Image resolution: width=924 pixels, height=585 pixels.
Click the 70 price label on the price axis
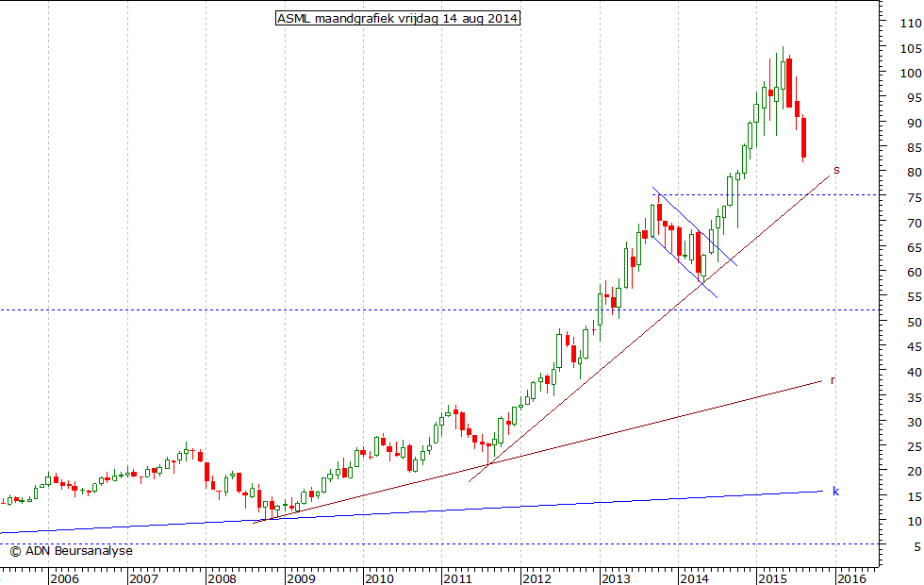[x=915, y=224]
